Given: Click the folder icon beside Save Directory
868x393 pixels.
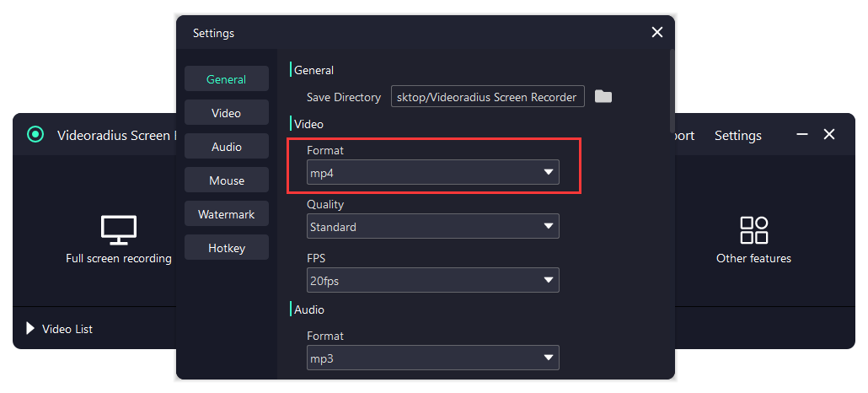Looking at the screenshot, I should [603, 96].
